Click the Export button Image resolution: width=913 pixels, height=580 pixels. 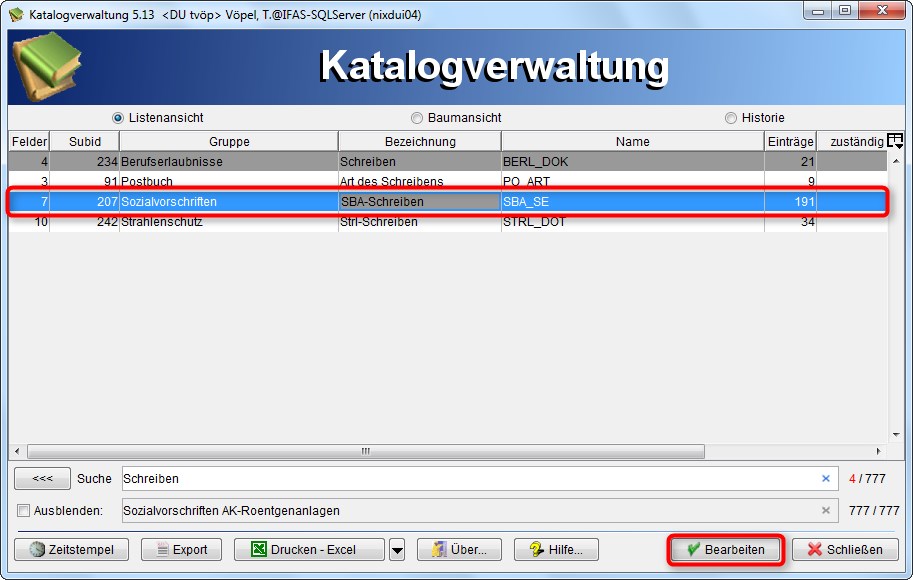click(182, 550)
